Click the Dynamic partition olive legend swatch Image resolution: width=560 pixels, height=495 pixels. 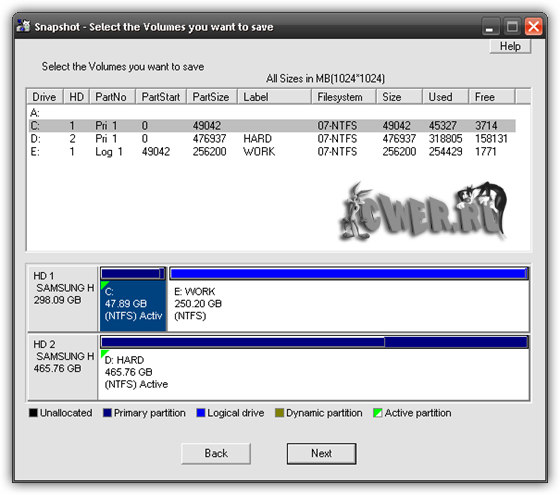point(279,413)
